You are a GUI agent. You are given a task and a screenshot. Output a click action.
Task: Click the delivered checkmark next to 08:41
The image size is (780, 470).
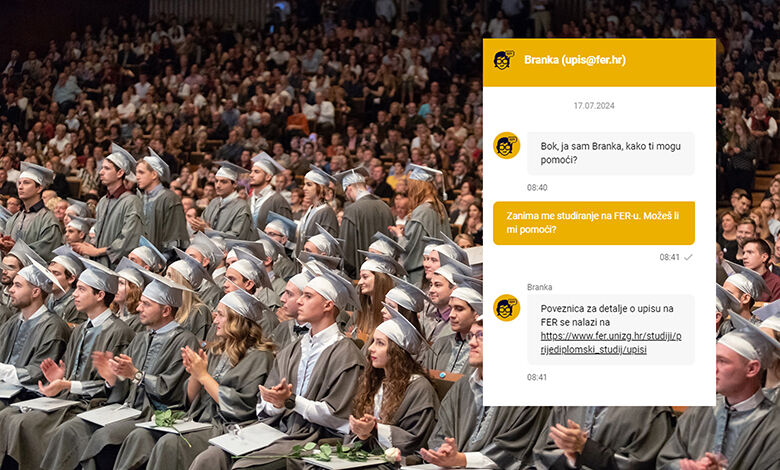[x=688, y=257]
